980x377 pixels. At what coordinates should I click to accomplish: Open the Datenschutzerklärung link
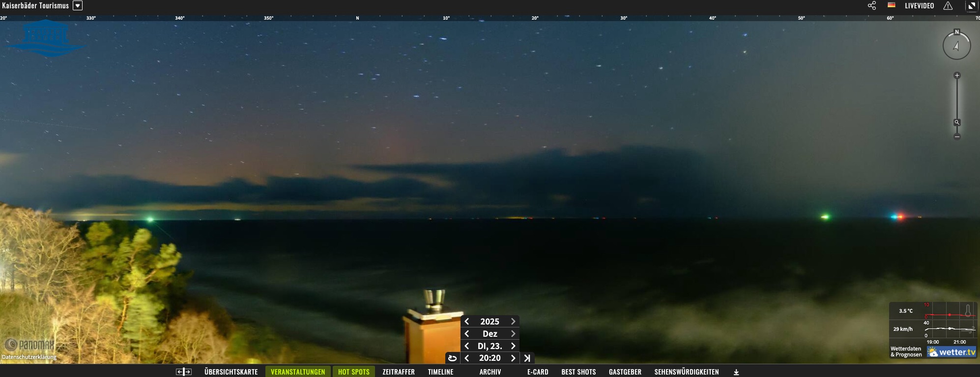[29, 357]
